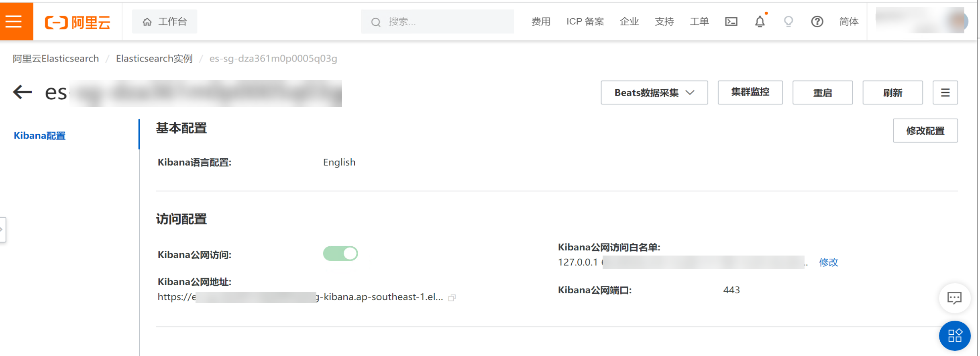Focus the 搜索 search box

(437, 22)
